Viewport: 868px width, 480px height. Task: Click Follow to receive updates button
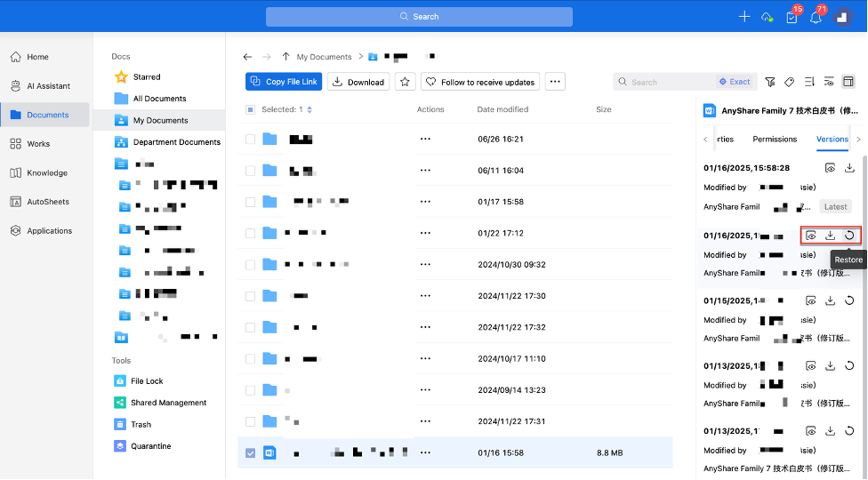[x=480, y=82]
